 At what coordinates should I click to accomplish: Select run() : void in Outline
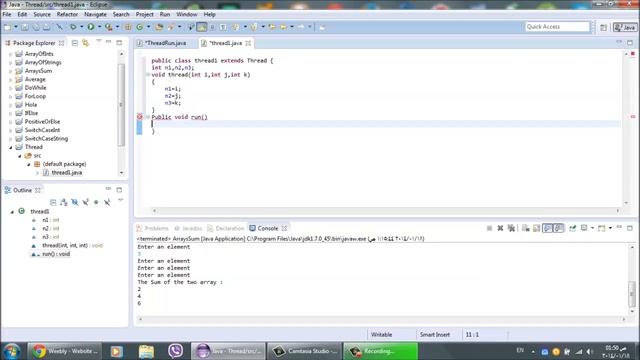tap(56, 254)
